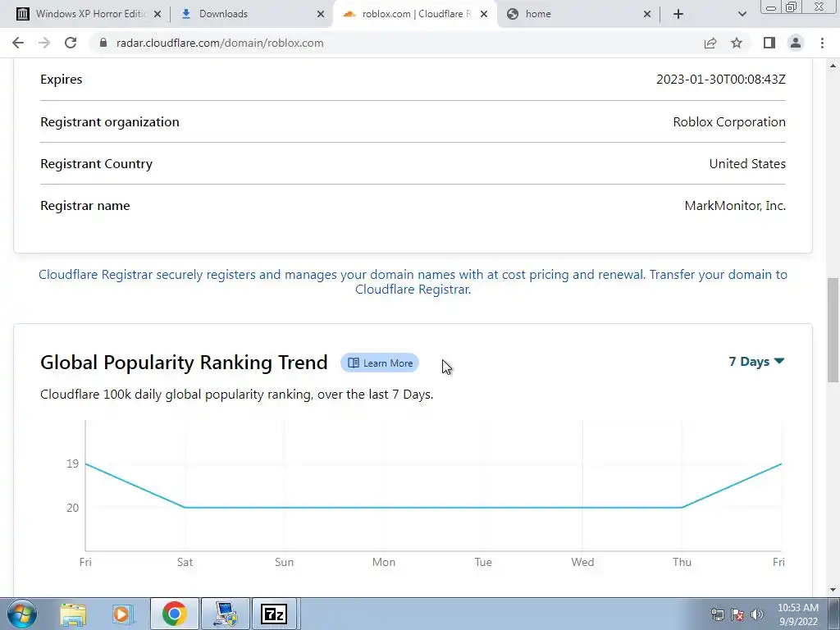840x630 pixels.
Task: Click scrollbar up arrow
Action: coord(833,66)
